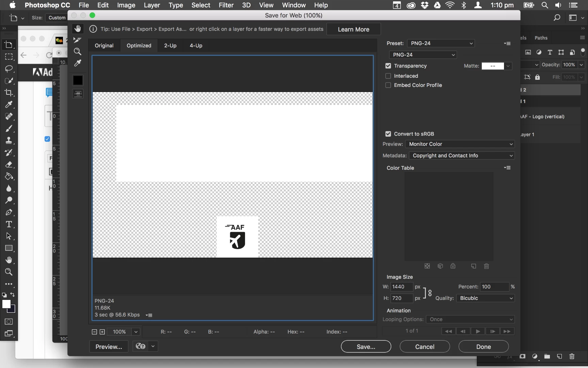Switch to the 4-Up tab

pos(196,45)
